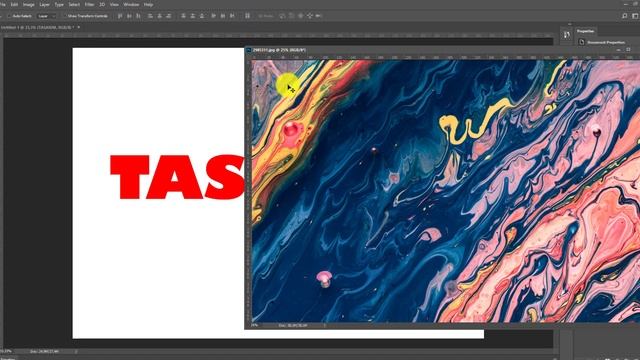Click the Untitled-1 zoom percentage field
The height and width of the screenshot is (360, 640).
point(6,351)
